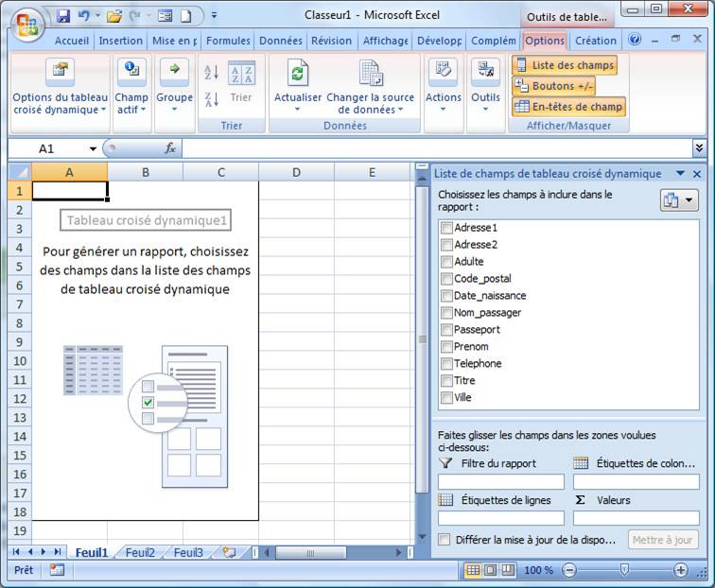The image size is (715, 588).
Task: Open the Actions icon
Action: point(443,71)
